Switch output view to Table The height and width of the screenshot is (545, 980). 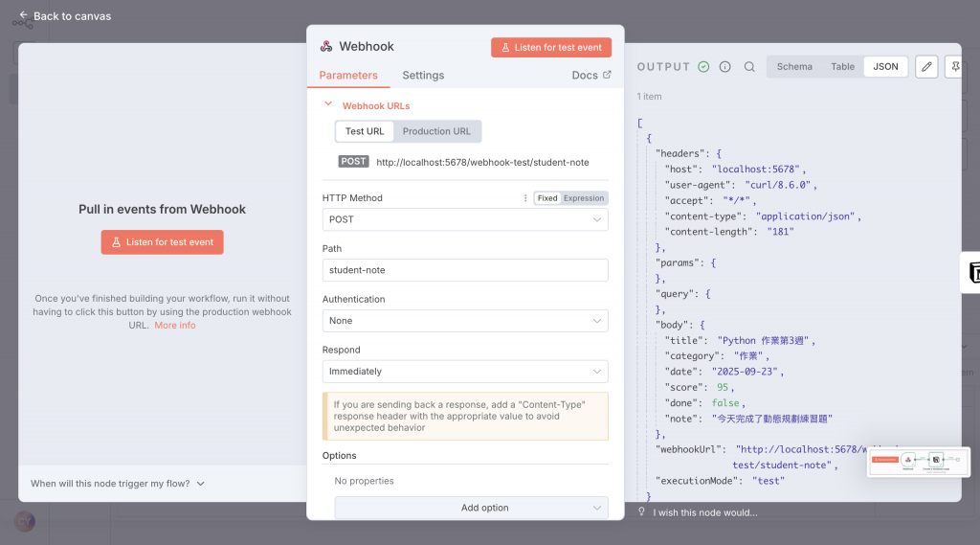click(842, 66)
